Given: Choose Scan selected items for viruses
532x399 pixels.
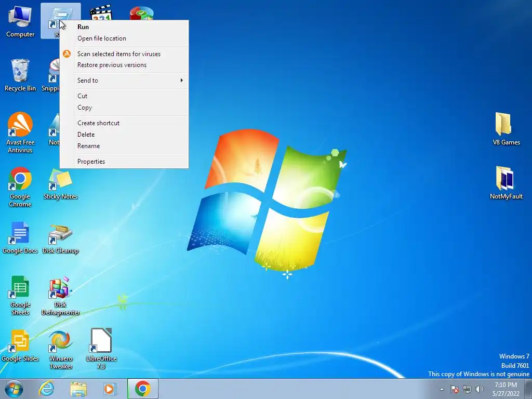Looking at the screenshot, I should click(x=124, y=54).
